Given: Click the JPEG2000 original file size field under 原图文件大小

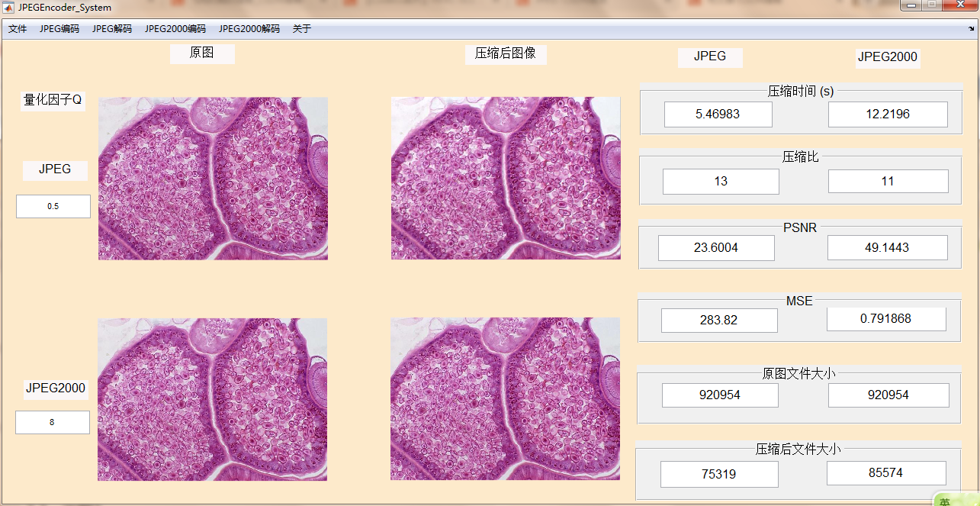Looking at the screenshot, I should 888,395.
